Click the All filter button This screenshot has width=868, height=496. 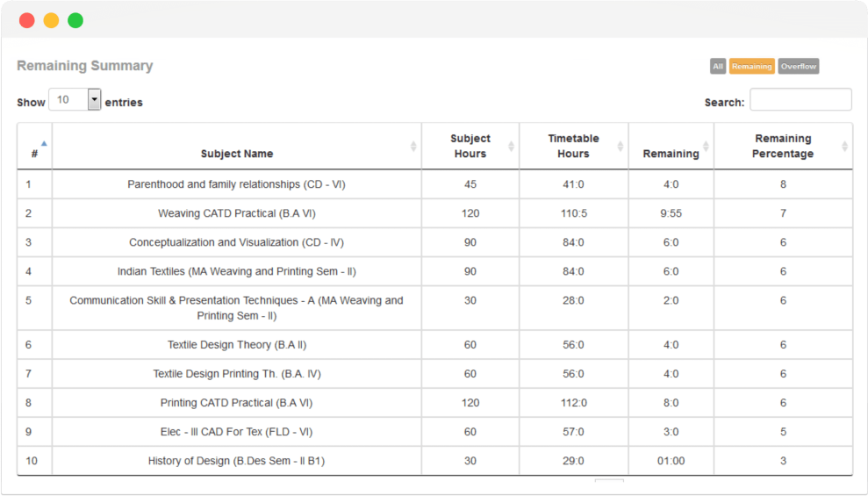pos(717,67)
